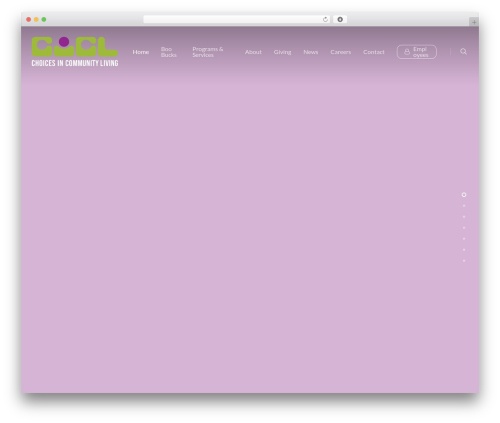Click the Employees login button

pyautogui.click(x=417, y=52)
